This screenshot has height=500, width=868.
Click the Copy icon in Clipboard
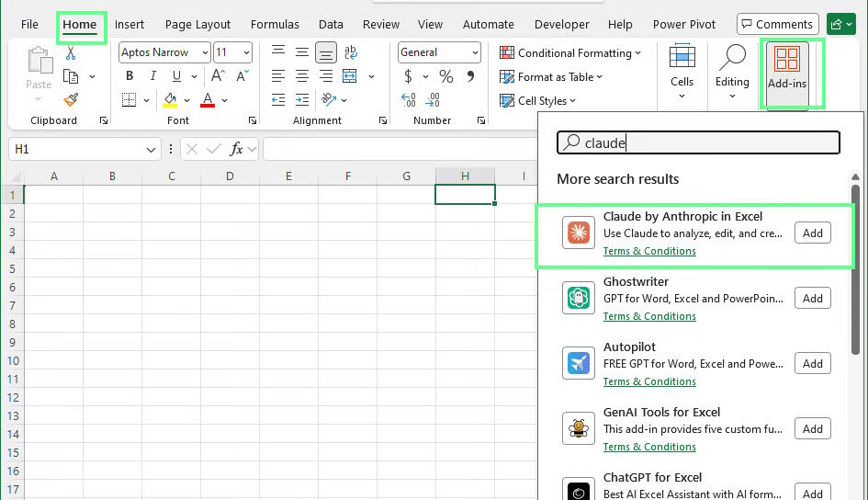71,76
